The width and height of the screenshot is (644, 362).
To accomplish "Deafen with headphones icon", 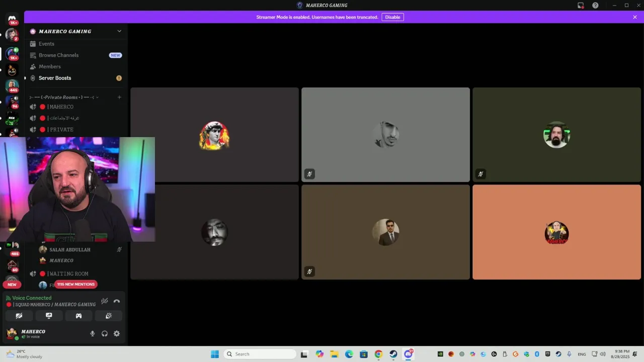I will pyautogui.click(x=105, y=333).
